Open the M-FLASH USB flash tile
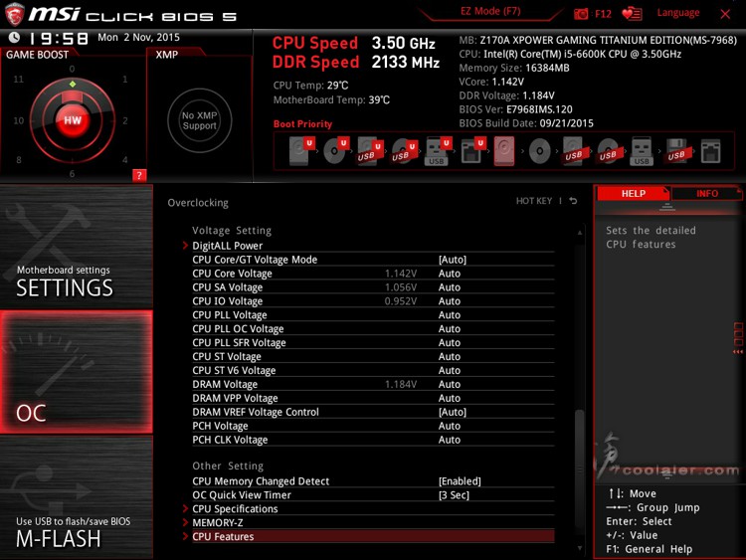The height and width of the screenshot is (560, 746). point(77,496)
